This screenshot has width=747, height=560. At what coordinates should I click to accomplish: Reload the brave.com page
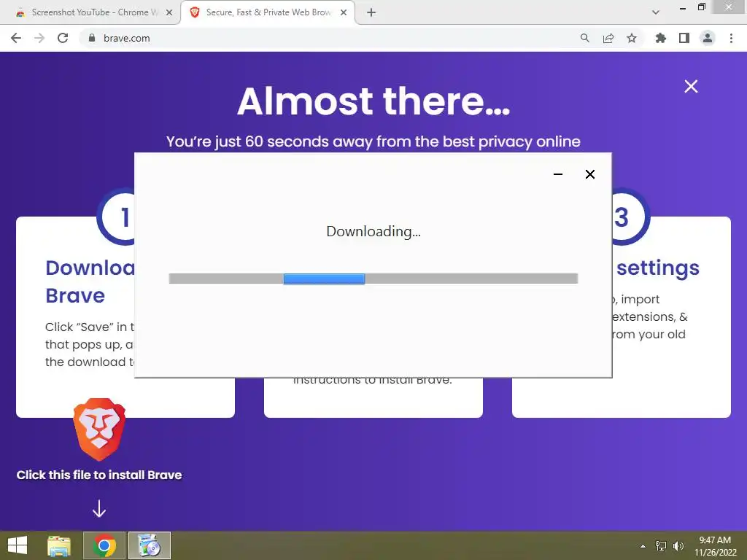coord(63,38)
